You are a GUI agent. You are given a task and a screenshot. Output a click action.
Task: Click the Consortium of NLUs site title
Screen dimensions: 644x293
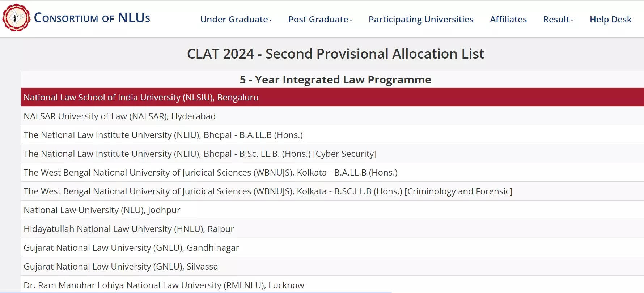[92, 18]
